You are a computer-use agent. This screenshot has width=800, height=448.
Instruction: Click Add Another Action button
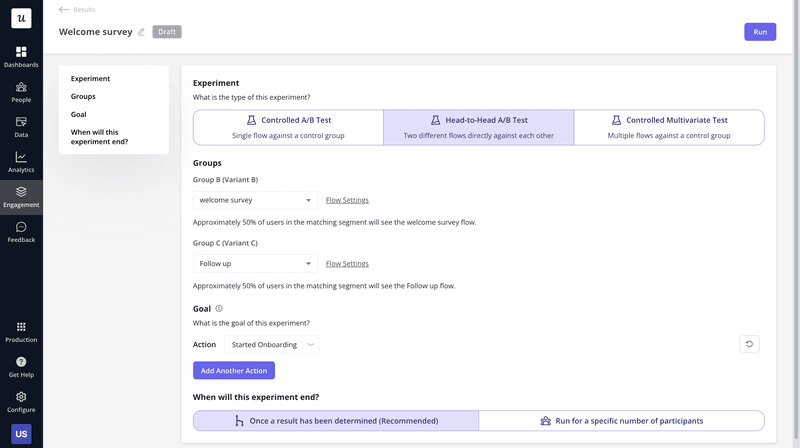233,371
